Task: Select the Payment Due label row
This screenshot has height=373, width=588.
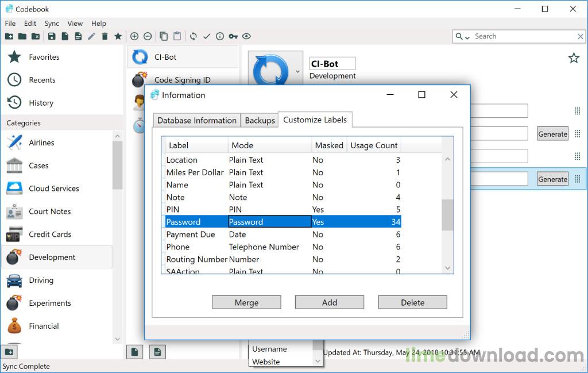Action: (283, 234)
